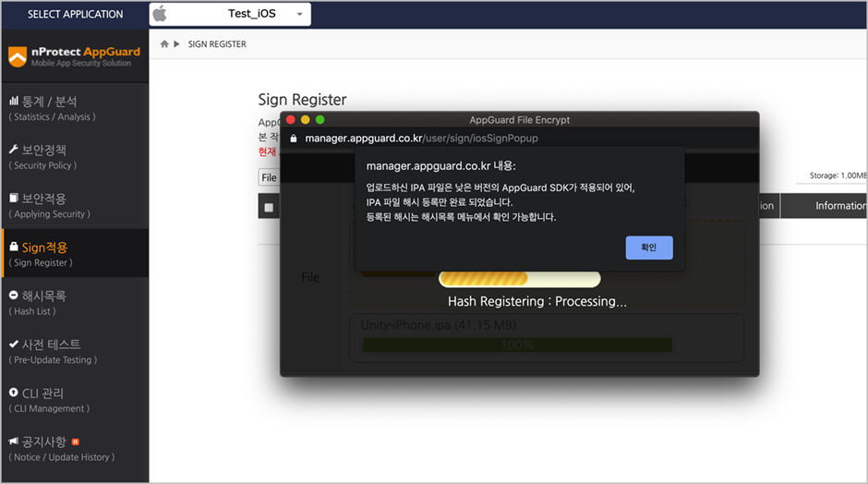Click the AppGuard File Encrypt window title

519,120
